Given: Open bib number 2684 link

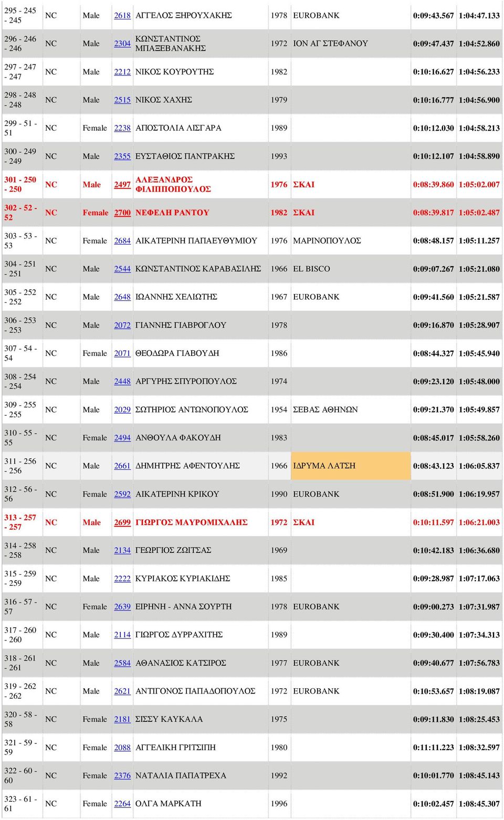Looking at the screenshot, I should [122, 241].
